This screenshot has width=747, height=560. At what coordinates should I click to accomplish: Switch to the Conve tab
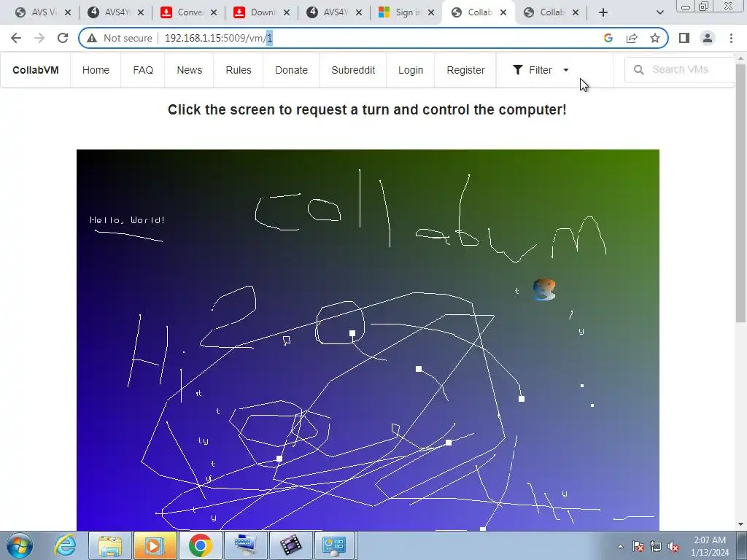point(189,12)
